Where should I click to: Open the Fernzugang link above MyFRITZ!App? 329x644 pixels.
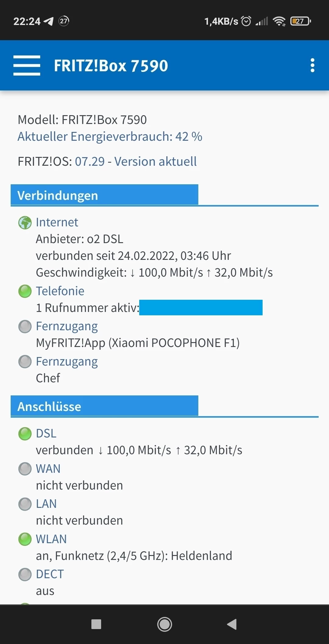67,326
